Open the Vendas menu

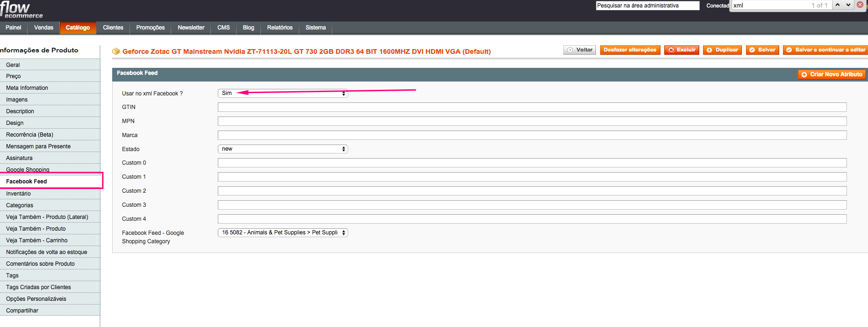pos(43,28)
